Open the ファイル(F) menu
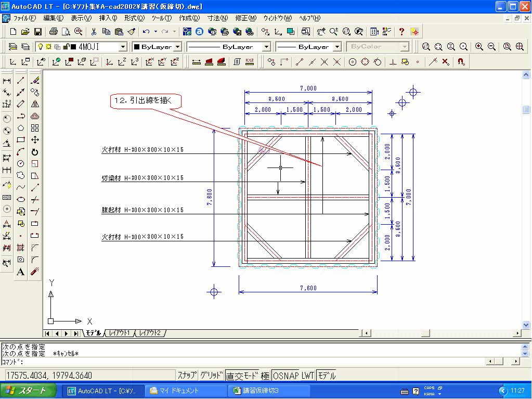This screenshot has width=532, height=399. (24, 18)
